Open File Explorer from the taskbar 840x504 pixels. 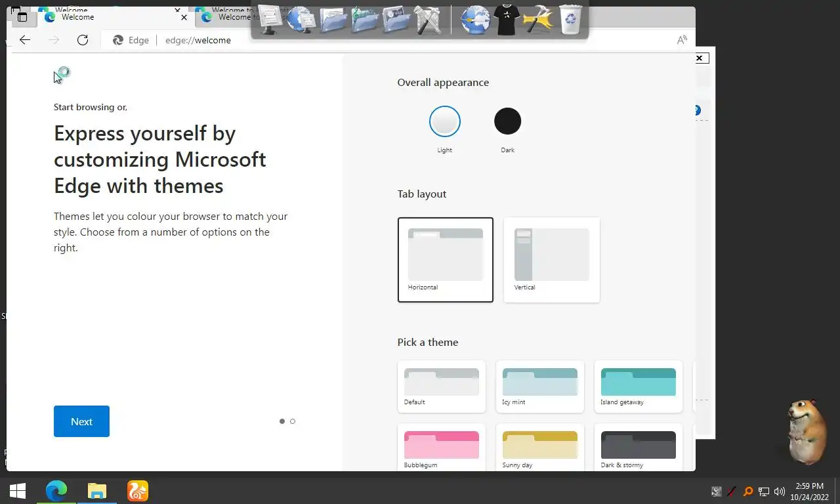pos(97,491)
